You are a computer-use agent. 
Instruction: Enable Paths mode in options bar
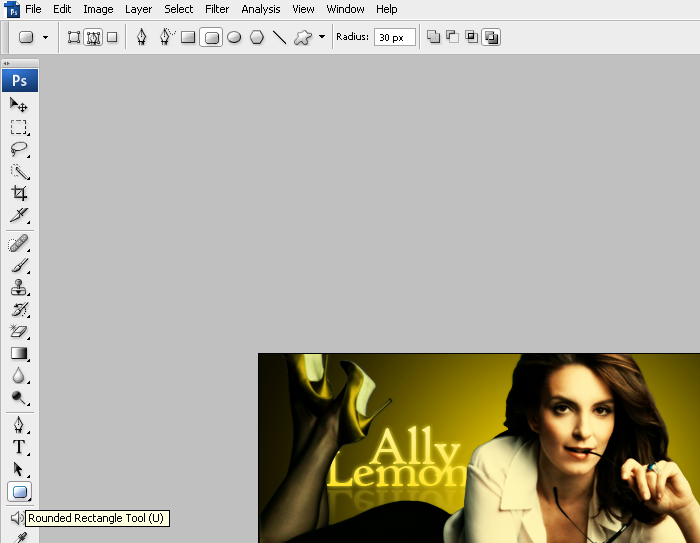coord(93,38)
